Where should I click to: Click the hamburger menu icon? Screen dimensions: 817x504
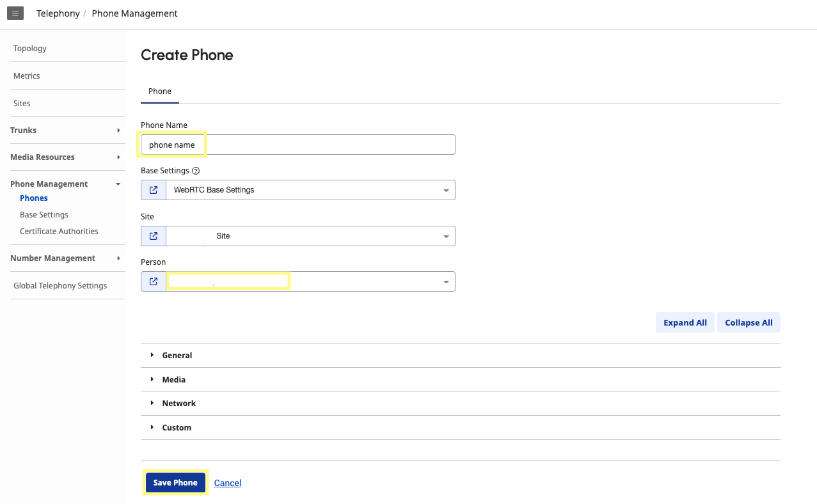(15, 13)
